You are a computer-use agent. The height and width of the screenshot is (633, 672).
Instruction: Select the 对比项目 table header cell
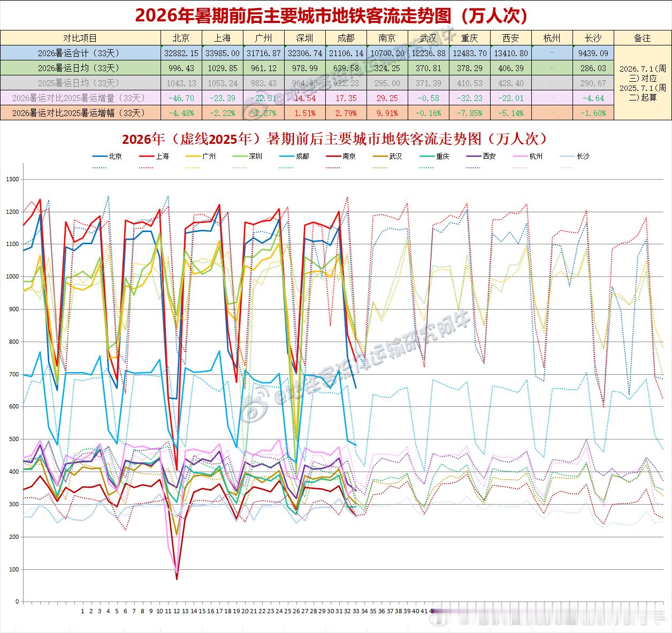coord(80,38)
